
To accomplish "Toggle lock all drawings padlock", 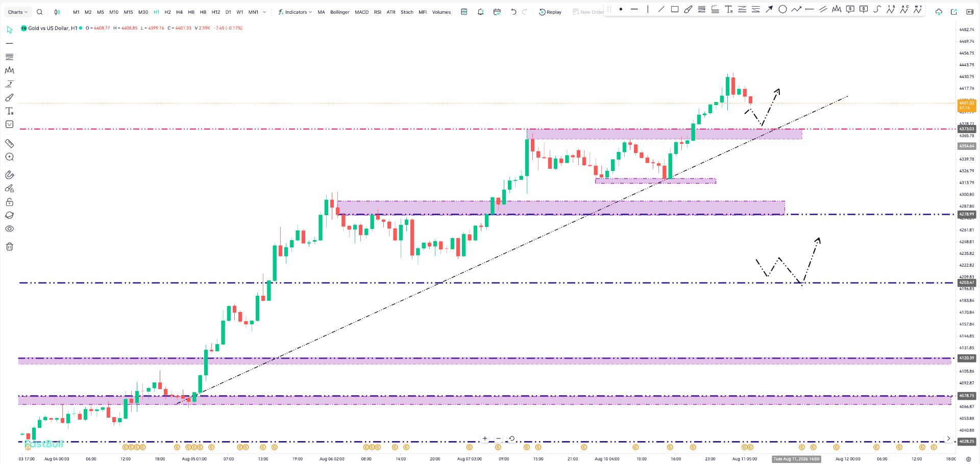I will click(9, 202).
